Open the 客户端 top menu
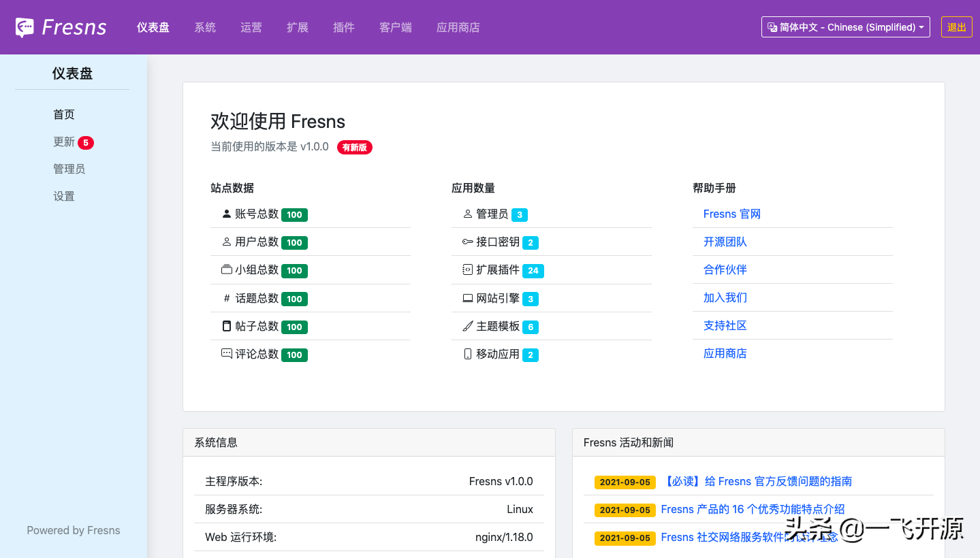This screenshot has height=558, width=980. [x=396, y=27]
